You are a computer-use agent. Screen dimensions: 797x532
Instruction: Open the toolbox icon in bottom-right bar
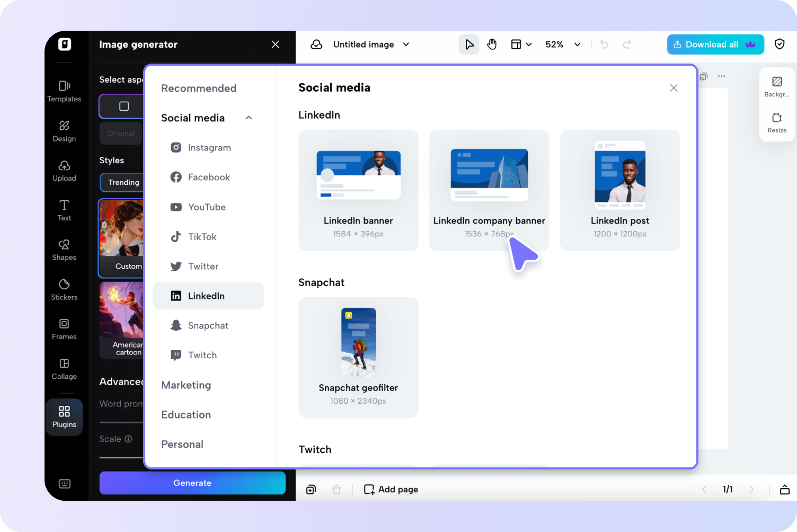(785, 490)
